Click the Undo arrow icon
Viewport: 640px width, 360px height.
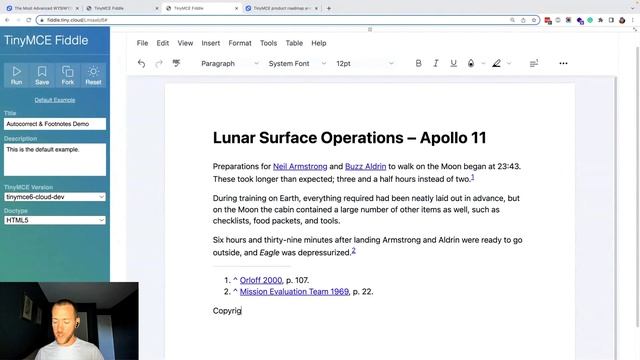[141, 63]
